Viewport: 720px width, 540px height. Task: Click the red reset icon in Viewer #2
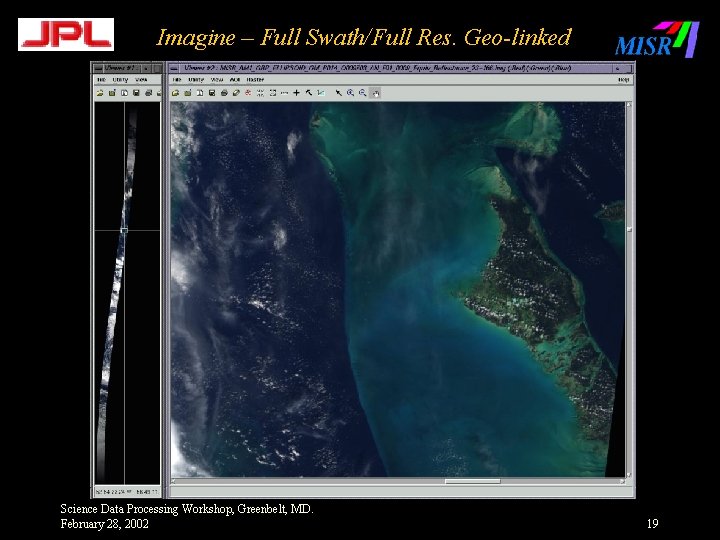pyautogui.click(x=248, y=93)
